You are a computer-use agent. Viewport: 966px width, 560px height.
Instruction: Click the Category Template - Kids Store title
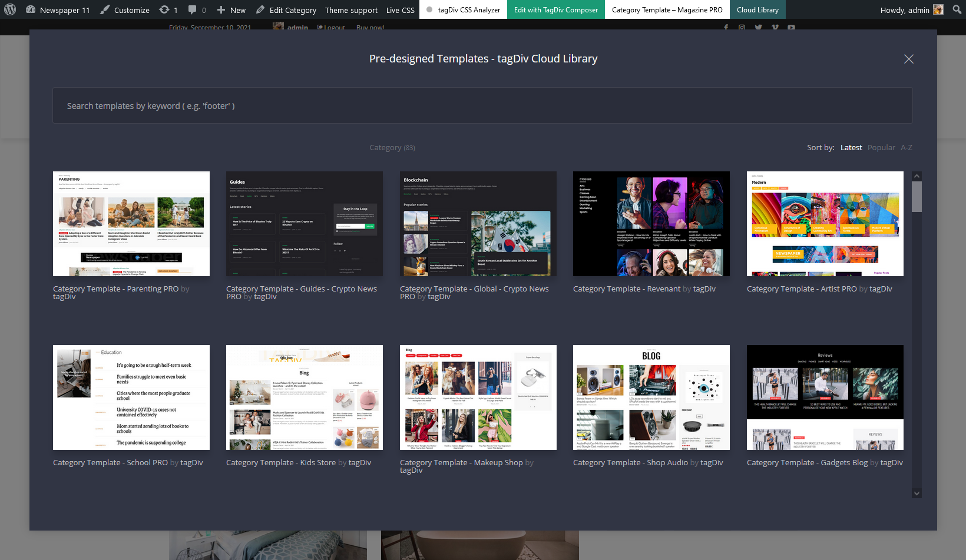coord(281,462)
